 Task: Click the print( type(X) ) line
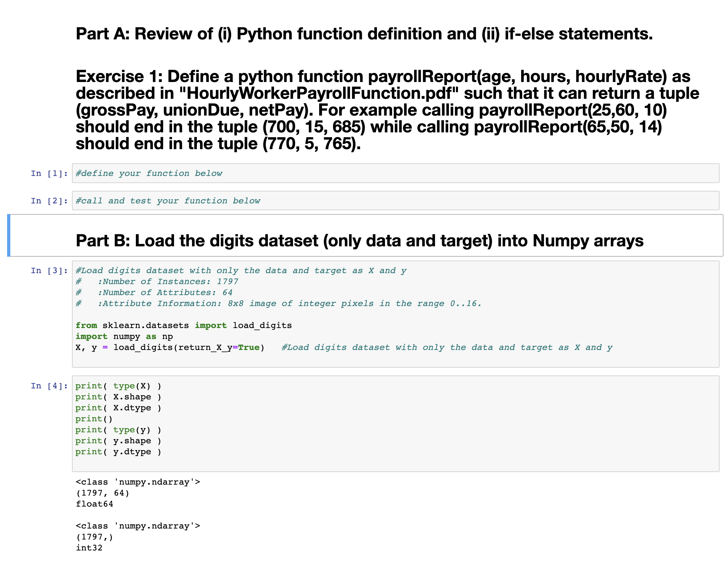tap(118, 386)
